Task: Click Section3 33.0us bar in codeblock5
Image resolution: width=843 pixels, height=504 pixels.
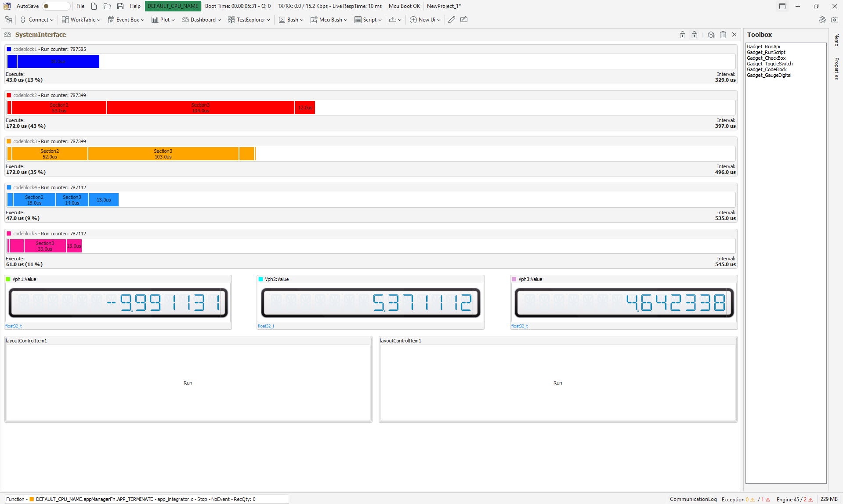Action: (x=45, y=246)
